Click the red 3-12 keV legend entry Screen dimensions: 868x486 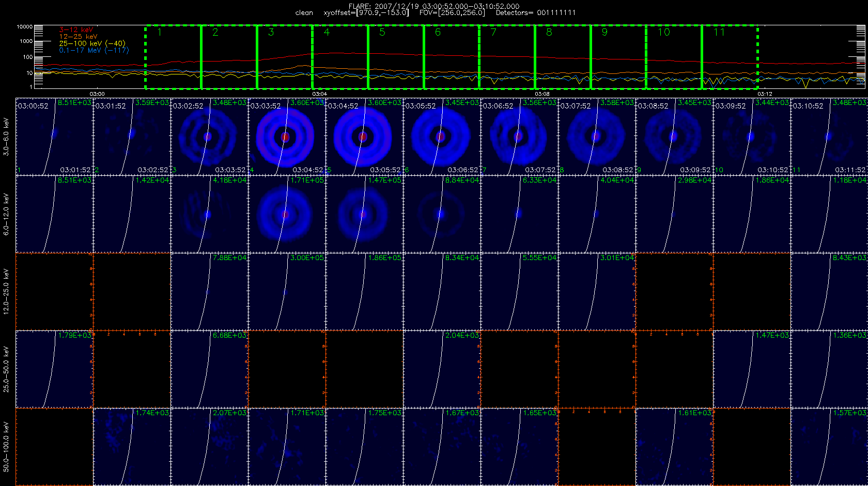76,30
